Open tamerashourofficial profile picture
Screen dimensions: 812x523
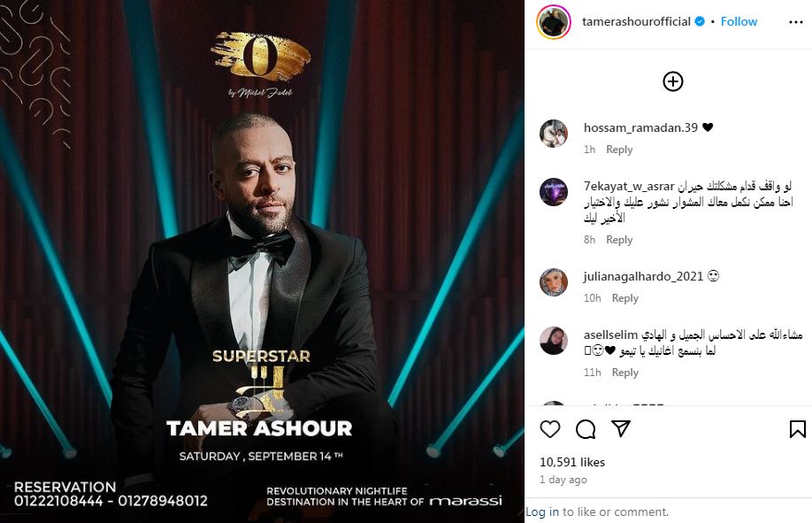tap(553, 22)
